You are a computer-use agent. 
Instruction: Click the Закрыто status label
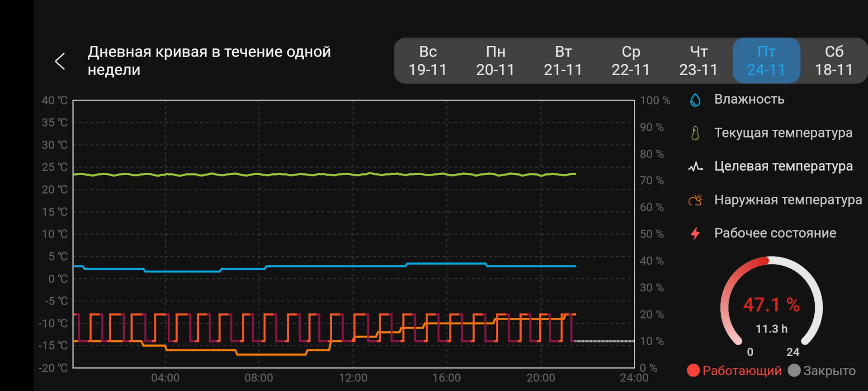tap(829, 371)
